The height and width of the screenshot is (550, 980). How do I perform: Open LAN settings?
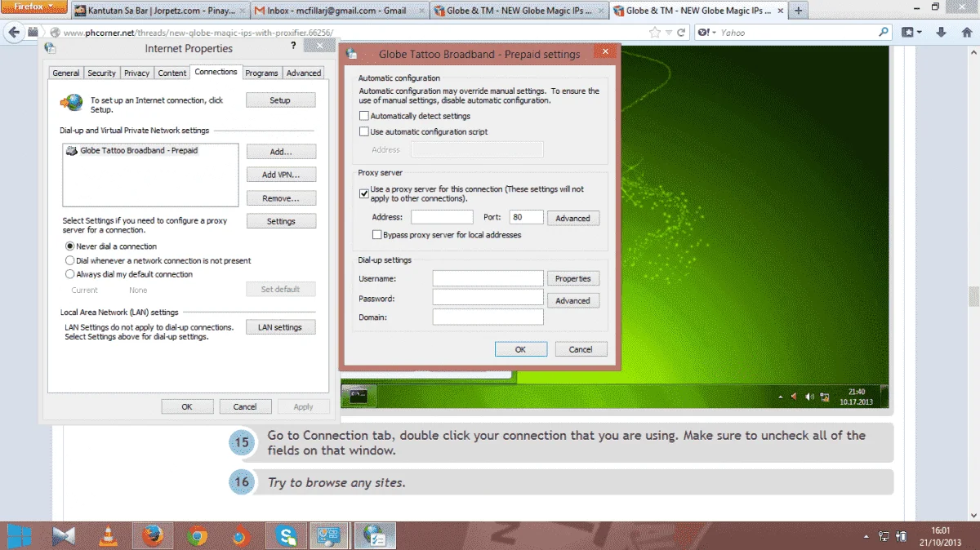[x=281, y=327]
